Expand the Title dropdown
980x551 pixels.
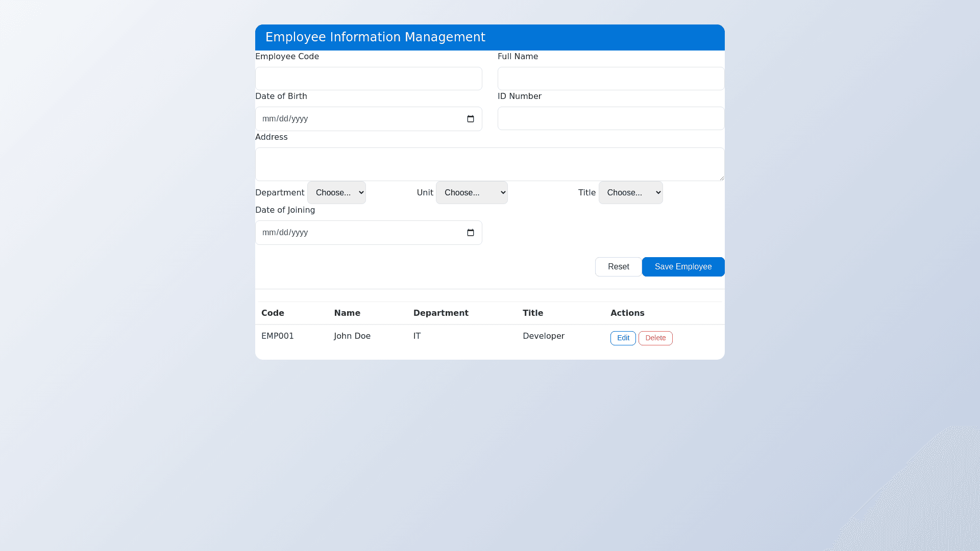(630, 193)
